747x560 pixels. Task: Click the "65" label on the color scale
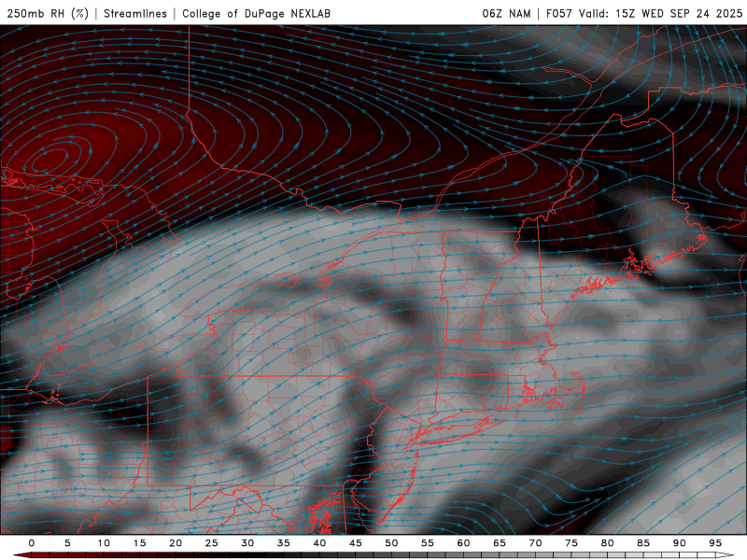coord(500,543)
